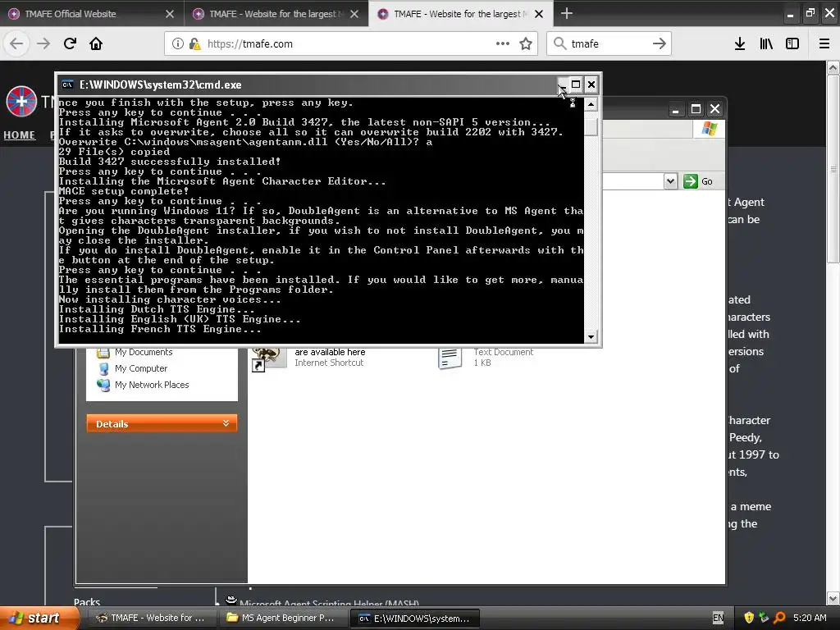
Task: Open the Explorer address bar dropdown
Action: 670,181
